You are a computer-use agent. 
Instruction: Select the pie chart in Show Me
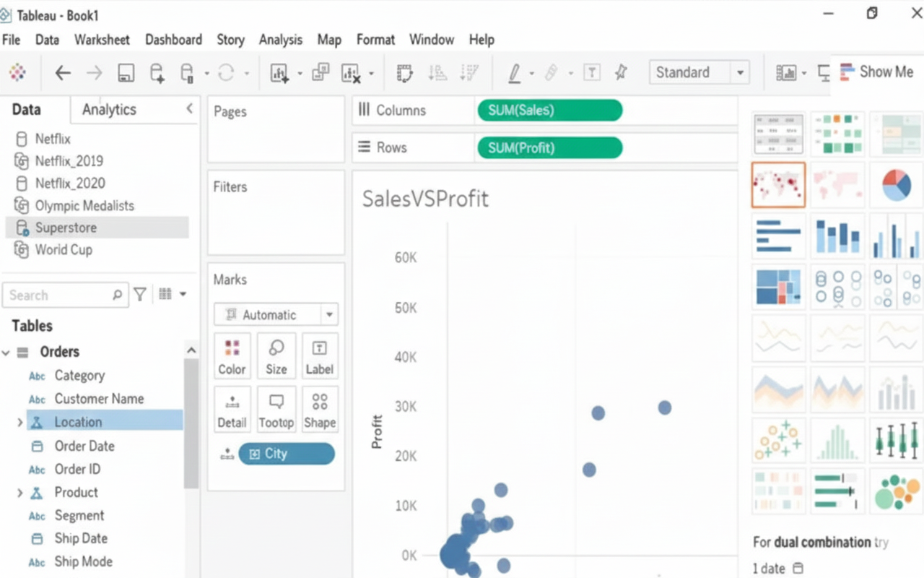(896, 184)
